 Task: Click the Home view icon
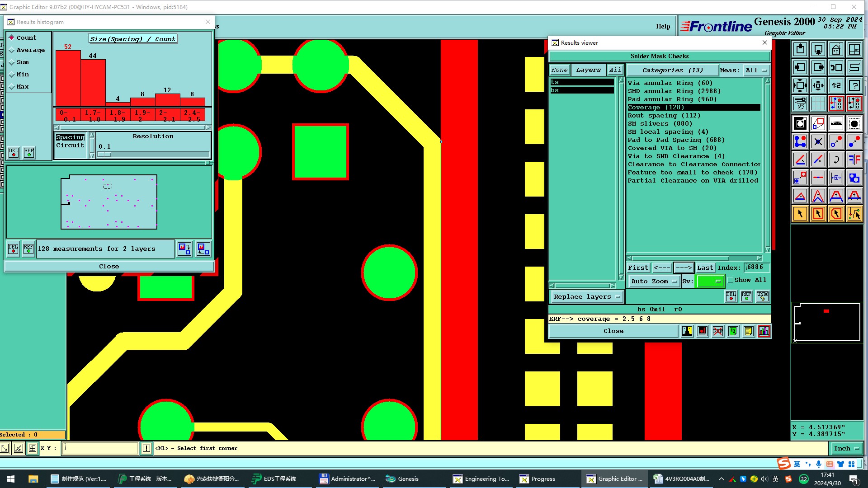tap(836, 49)
